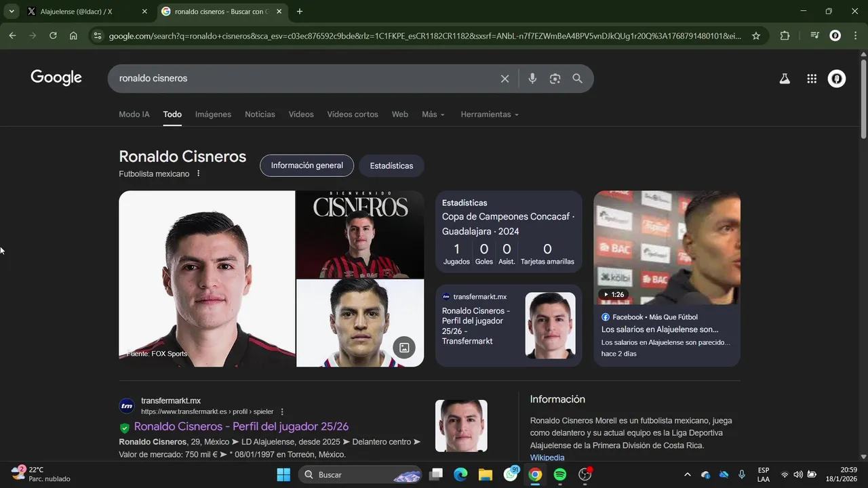The height and width of the screenshot is (488, 868).
Task: Open more images icon on photo grid
Action: coord(404,348)
